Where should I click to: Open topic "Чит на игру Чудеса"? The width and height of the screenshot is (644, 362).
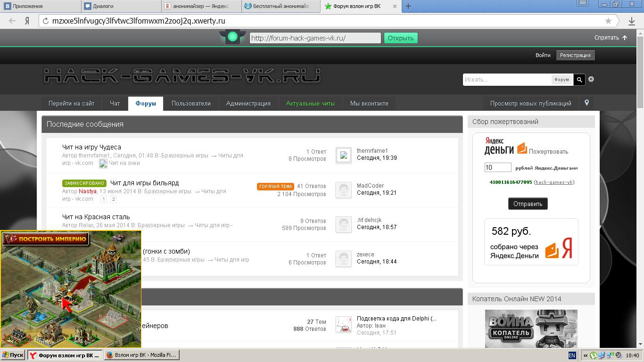pos(91,147)
